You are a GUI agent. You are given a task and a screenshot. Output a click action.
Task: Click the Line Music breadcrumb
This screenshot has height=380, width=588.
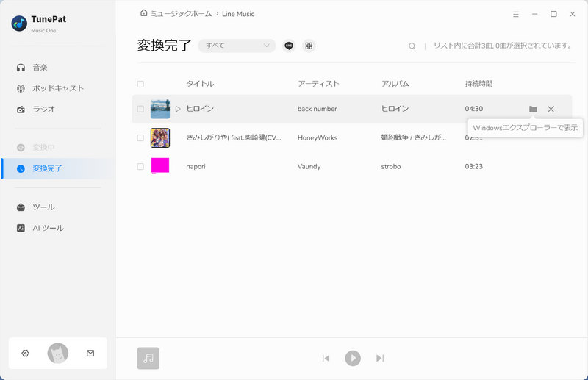238,14
